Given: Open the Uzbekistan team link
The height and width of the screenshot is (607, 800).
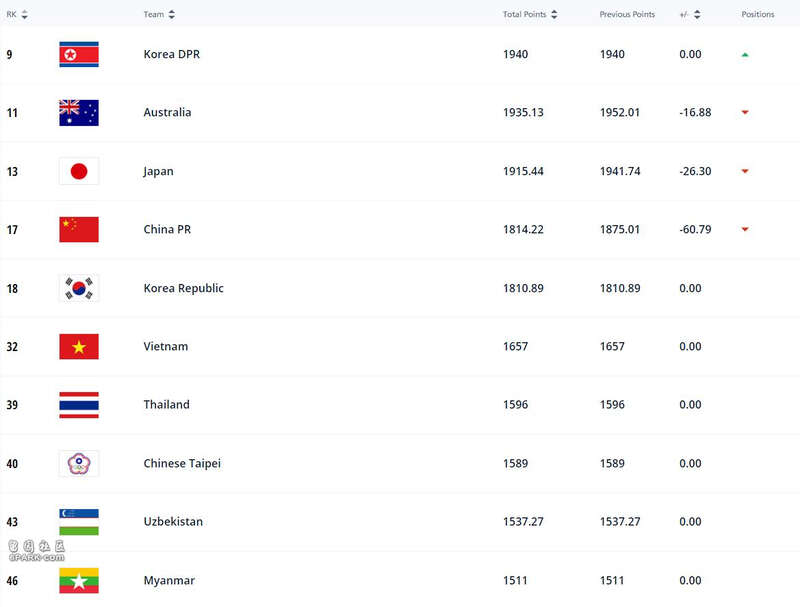Looking at the screenshot, I should click(x=173, y=522).
